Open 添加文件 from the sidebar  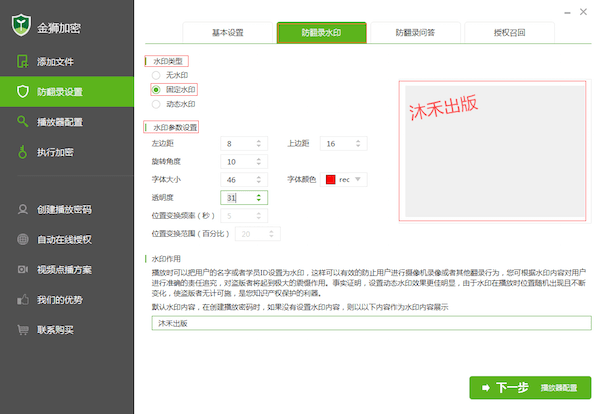67,61
